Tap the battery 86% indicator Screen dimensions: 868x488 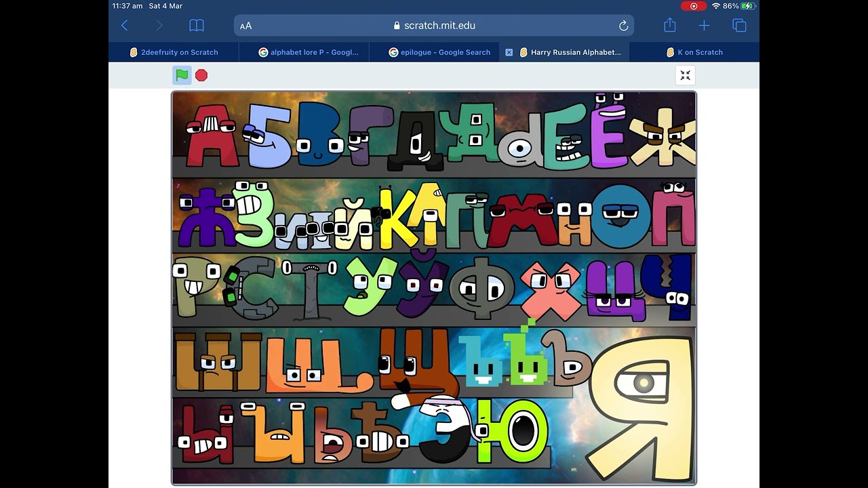pyautogui.click(x=739, y=6)
